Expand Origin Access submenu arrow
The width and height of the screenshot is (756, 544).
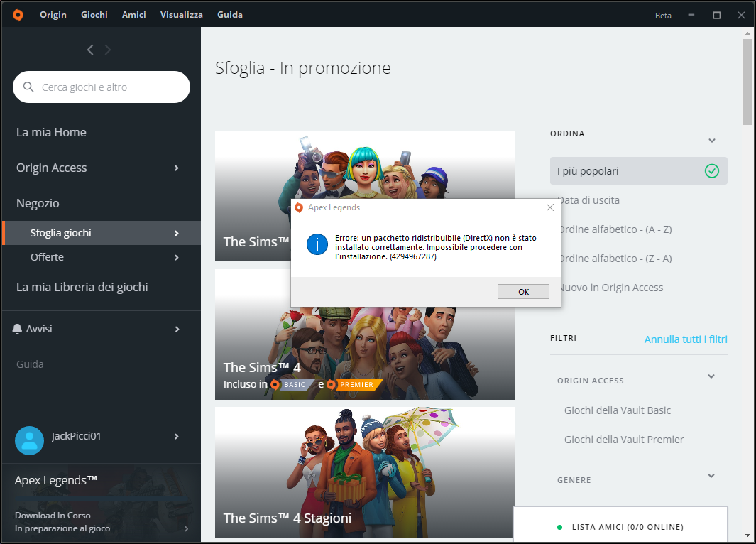pos(177,168)
